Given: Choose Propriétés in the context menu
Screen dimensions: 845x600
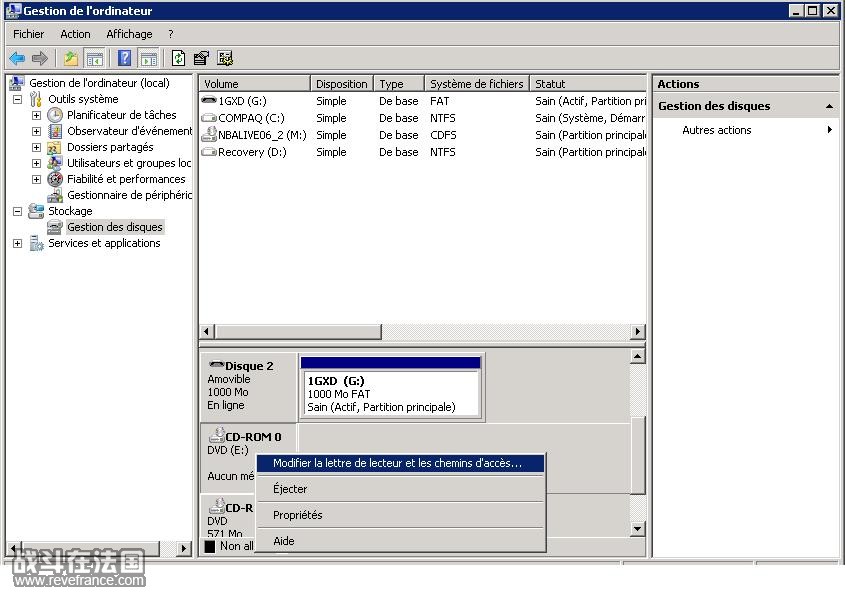Looking at the screenshot, I should pos(400,515).
